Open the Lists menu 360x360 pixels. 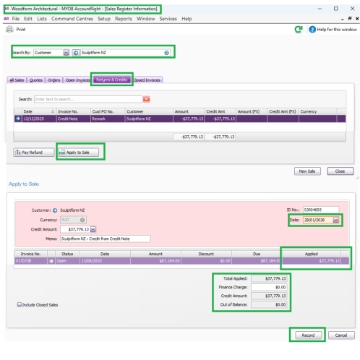tap(42, 19)
